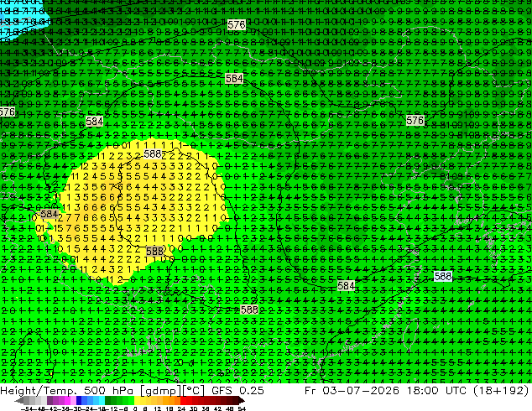
Task: Click the 576 contour label at top center
Action: pyautogui.click(x=237, y=25)
